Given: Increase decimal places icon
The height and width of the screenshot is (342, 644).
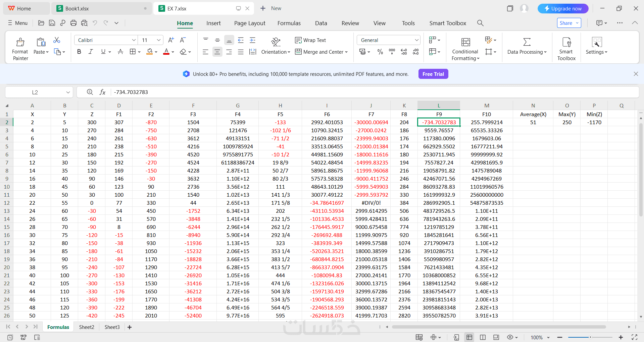Looking at the screenshot, I should click(404, 52).
